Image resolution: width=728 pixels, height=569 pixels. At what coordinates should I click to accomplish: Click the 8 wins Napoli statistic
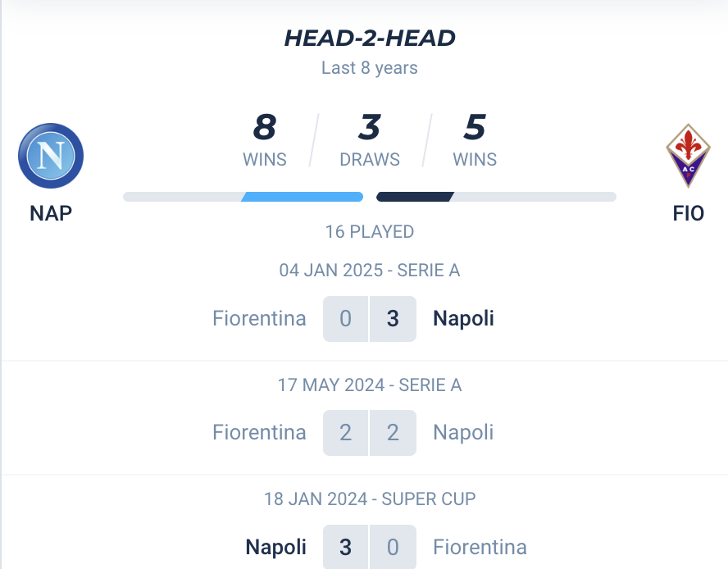[265, 140]
